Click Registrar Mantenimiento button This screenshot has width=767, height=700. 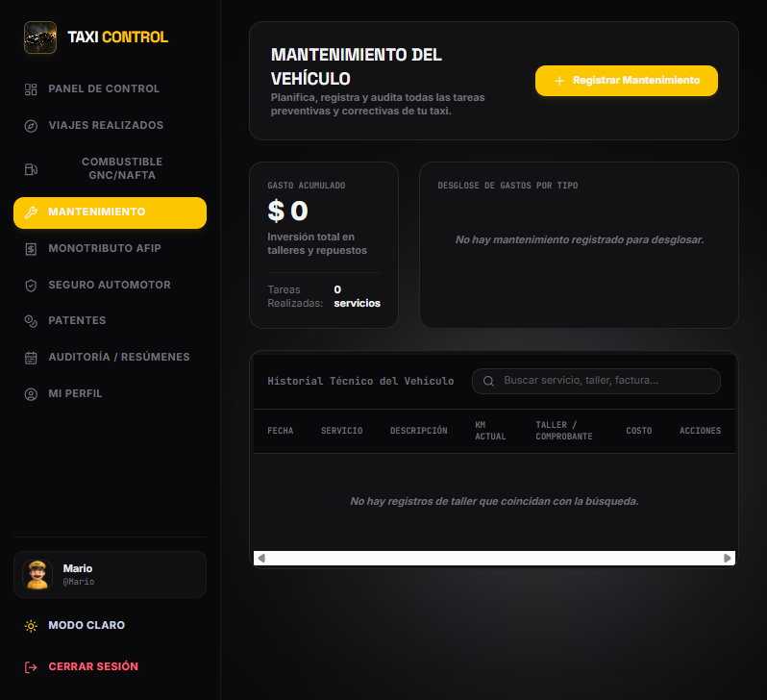[x=627, y=81]
